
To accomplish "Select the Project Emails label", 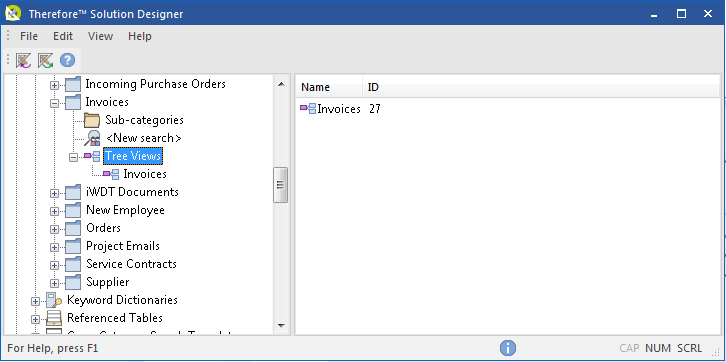I will [123, 246].
